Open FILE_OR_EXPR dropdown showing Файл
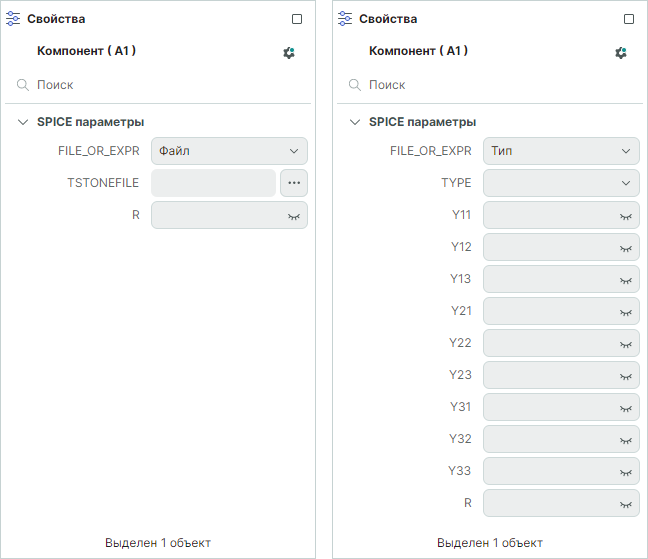Image resolution: width=648 pixels, height=559 pixels. pyautogui.click(x=229, y=151)
